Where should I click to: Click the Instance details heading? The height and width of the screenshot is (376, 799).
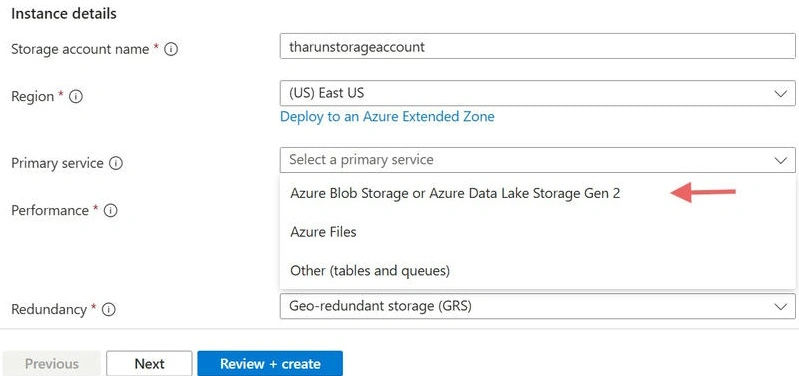click(x=64, y=14)
